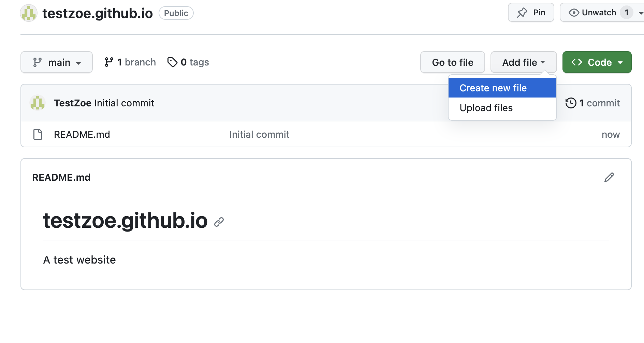Open the README.md file link

[x=82, y=134]
